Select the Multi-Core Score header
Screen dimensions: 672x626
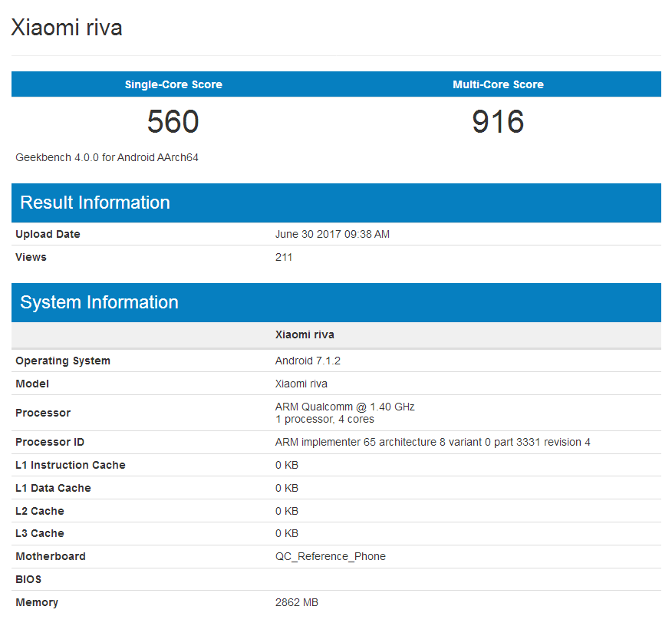click(x=498, y=84)
